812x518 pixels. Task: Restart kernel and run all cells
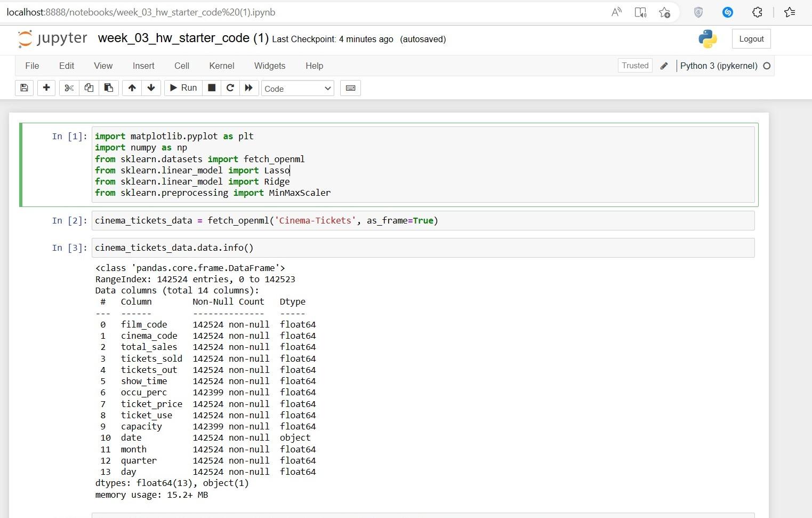click(x=249, y=88)
